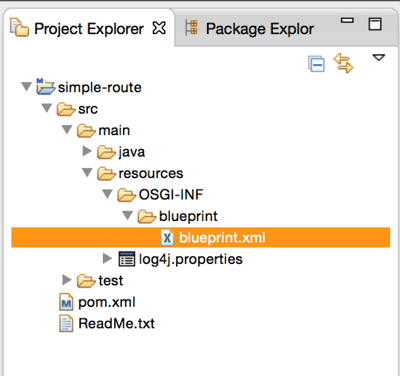Toggle Link with Editor arrows icon

pyautogui.click(x=343, y=63)
